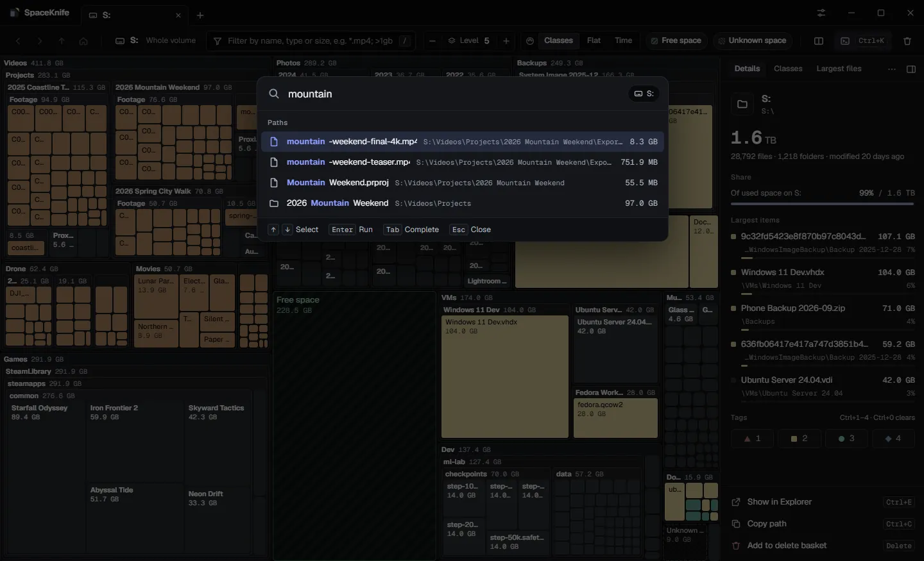Screen dimensions: 924x561
Task: Increase the depth level with the plus icon
Action: 506,41
